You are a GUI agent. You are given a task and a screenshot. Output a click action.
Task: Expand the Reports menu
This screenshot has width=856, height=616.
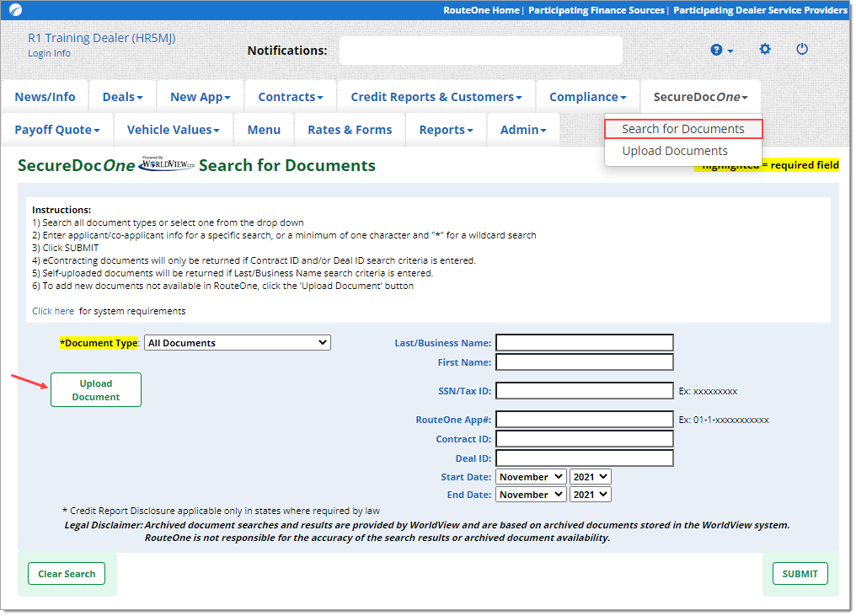446,130
